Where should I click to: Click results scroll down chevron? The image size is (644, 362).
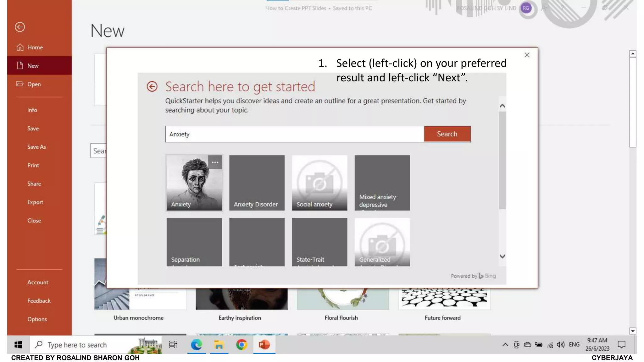(x=502, y=256)
